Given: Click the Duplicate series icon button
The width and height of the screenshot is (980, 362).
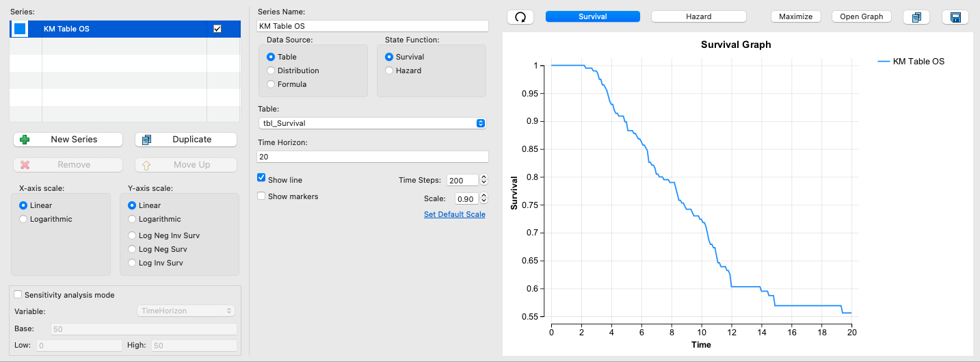Looking at the screenshot, I should (186, 140).
